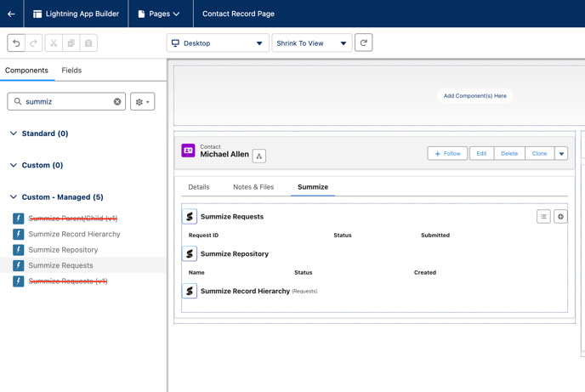Select the Notes & Files tab
Image resolution: width=585 pixels, height=392 pixels.
pos(253,187)
